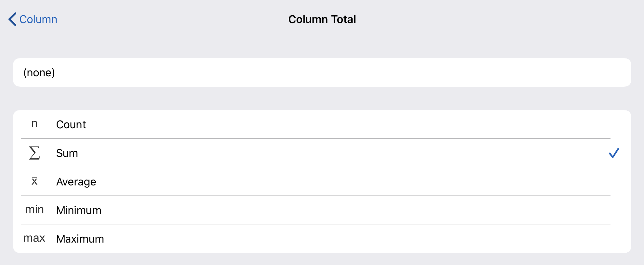
Task: Click the "n" Count symbol
Action: 34,124
